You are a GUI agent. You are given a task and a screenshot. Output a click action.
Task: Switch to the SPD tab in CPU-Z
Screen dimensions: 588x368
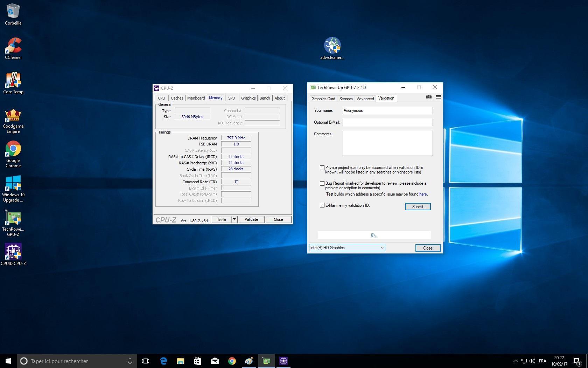pyautogui.click(x=231, y=98)
